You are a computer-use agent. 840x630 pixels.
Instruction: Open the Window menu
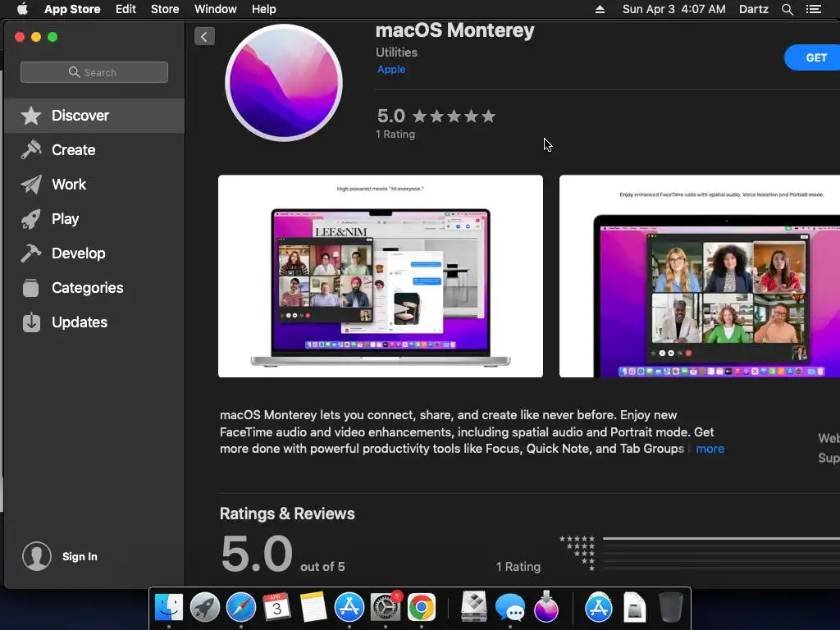[216, 9]
